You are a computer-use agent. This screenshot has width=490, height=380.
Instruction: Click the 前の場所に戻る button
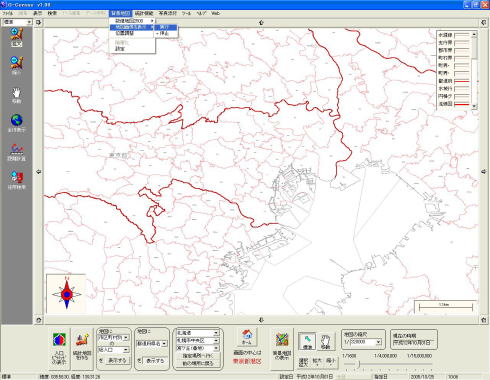[x=198, y=363]
